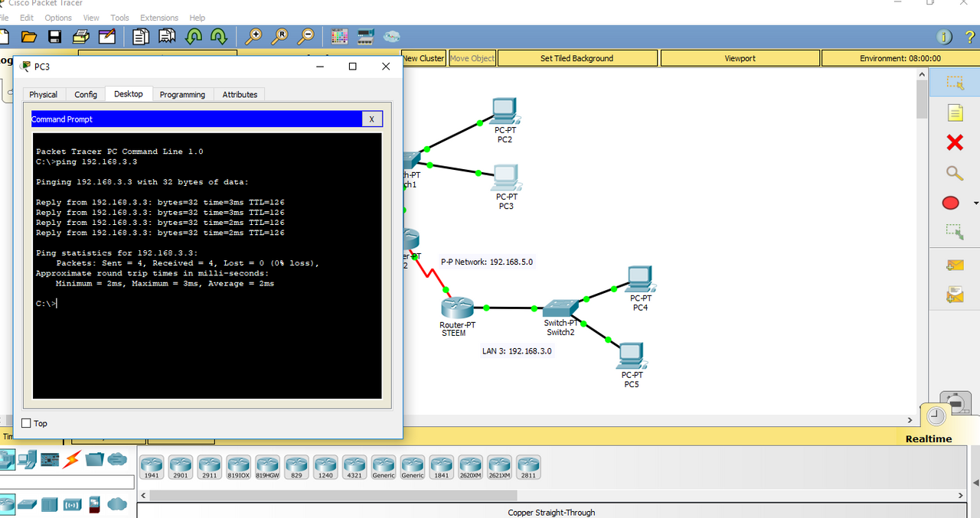Open the Extensions menu
This screenshot has height=518, width=980.
click(x=158, y=18)
